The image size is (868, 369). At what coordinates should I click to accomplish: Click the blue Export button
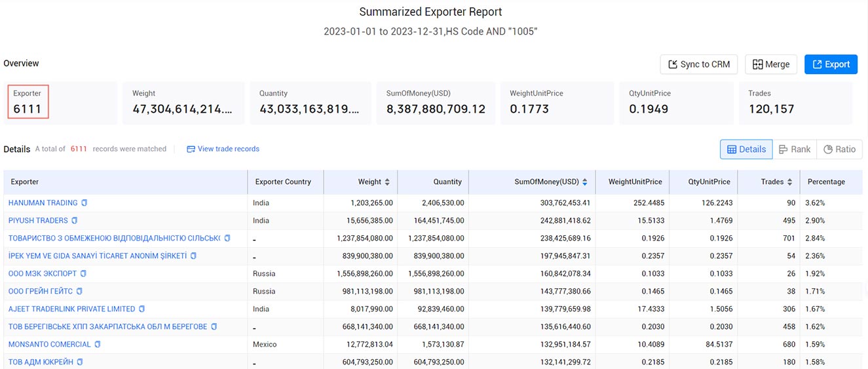831,64
